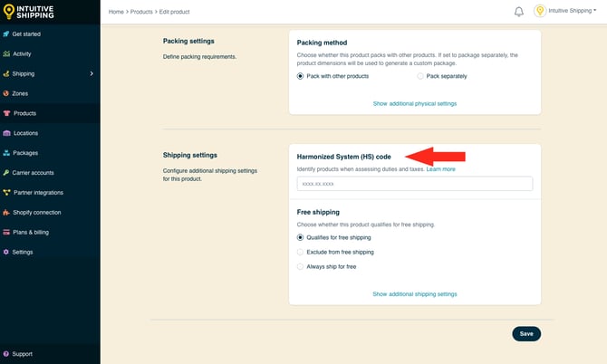The image size is (607, 364).
Task: Choose Pack separately radio button
Action: click(421, 76)
